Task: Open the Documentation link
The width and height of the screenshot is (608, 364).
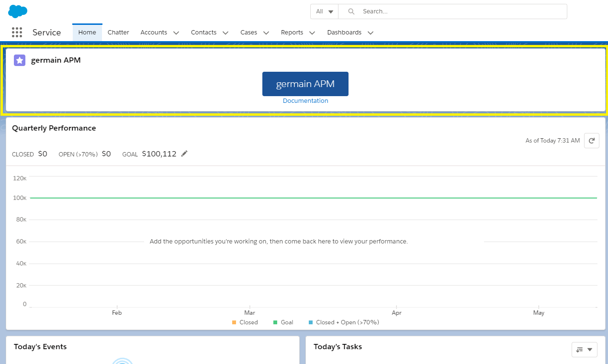Action: tap(305, 100)
